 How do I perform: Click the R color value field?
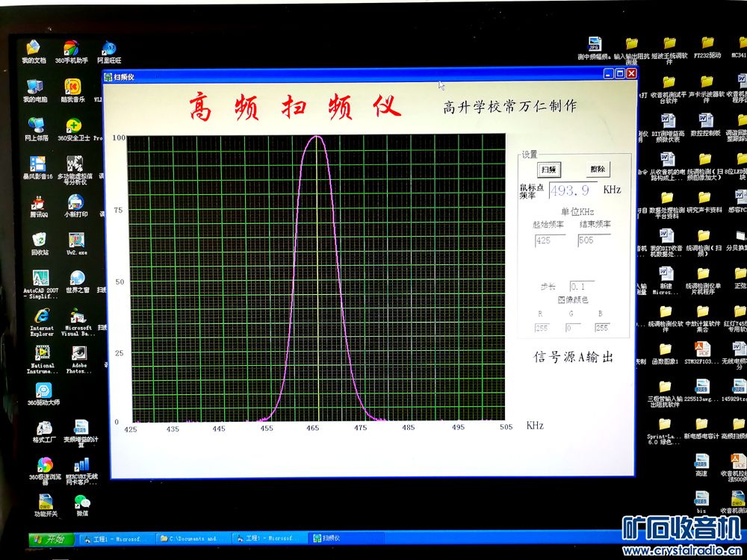(x=542, y=328)
